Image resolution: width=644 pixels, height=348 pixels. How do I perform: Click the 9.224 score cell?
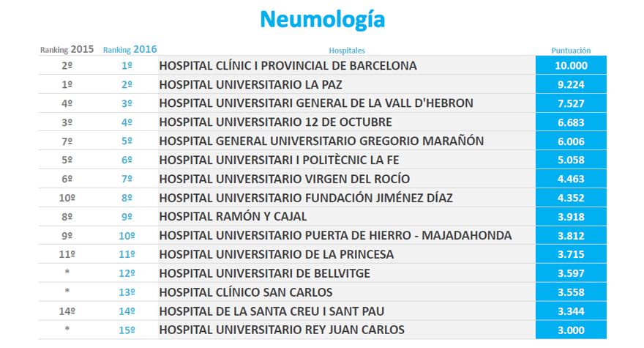(x=571, y=84)
